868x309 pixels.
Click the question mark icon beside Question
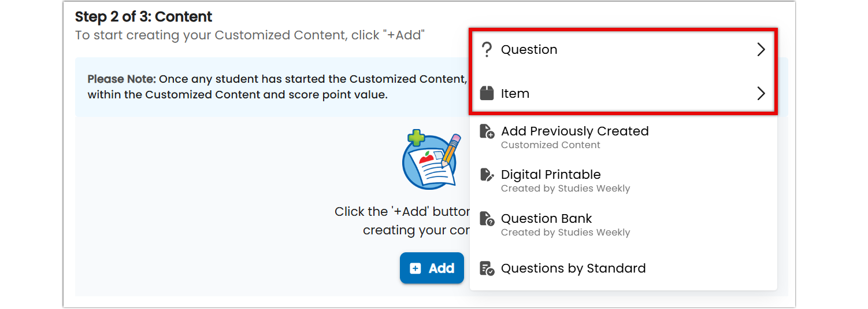coord(487,50)
